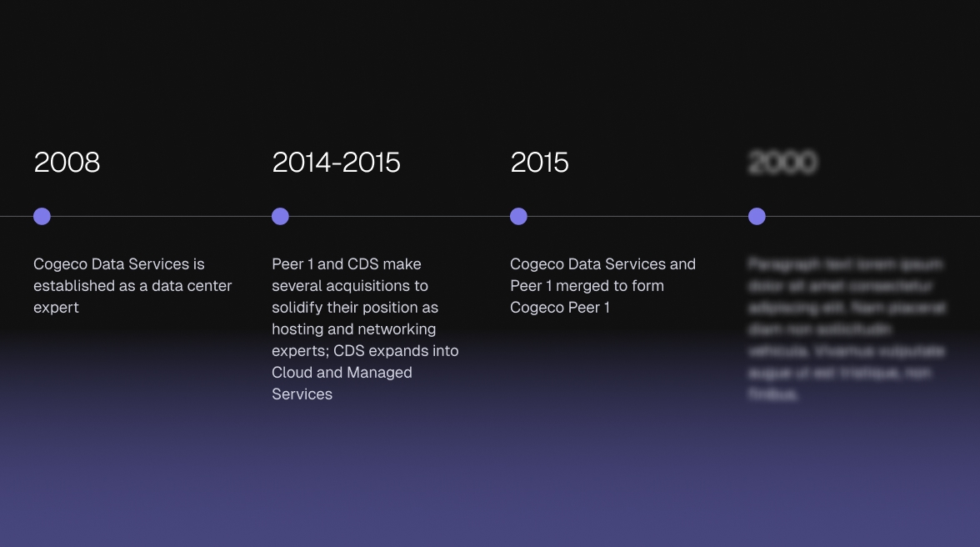Select the 2014-2015 year heading
Image resolution: width=980 pixels, height=547 pixels.
(x=336, y=163)
